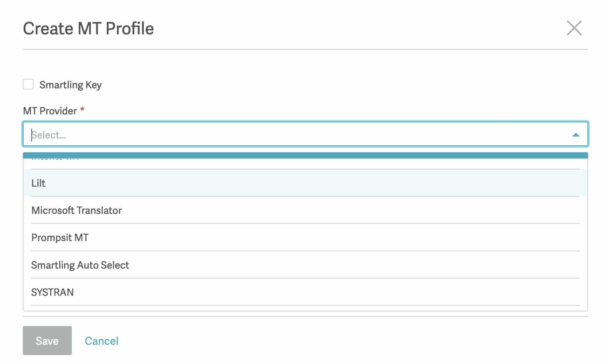
Task: Click the MT Provider field label
Action: point(50,111)
